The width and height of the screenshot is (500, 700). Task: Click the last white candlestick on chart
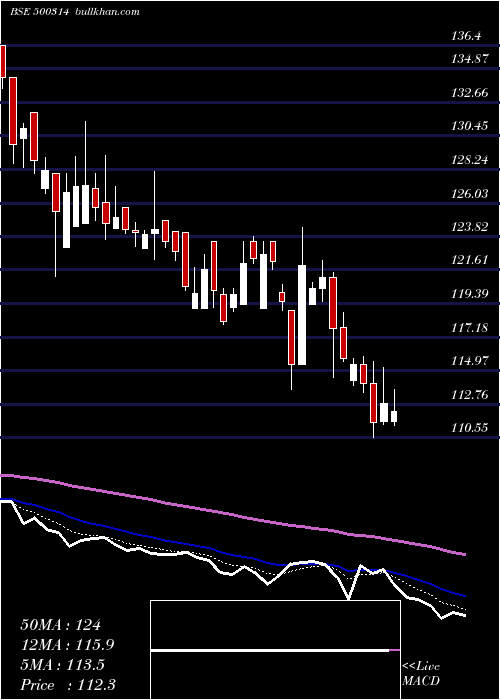tap(394, 417)
